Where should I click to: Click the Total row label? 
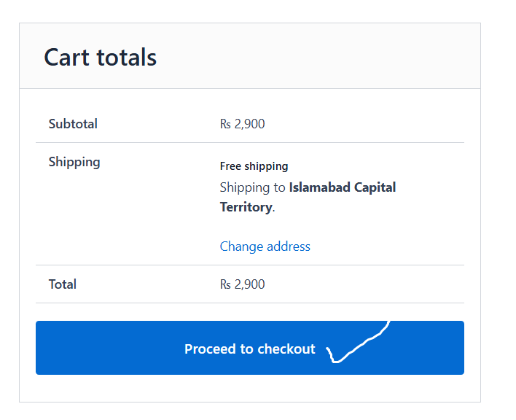coord(63,284)
